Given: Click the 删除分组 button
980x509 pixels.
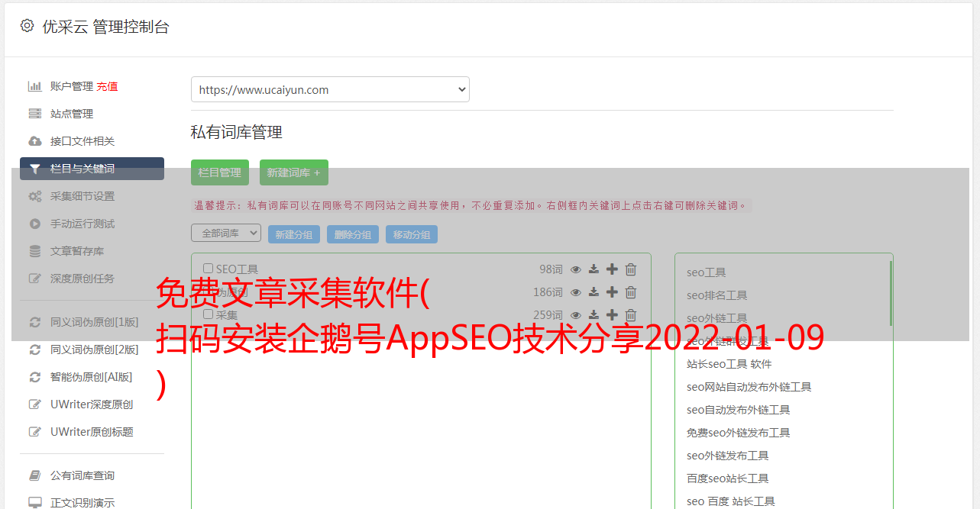Looking at the screenshot, I should point(353,234).
